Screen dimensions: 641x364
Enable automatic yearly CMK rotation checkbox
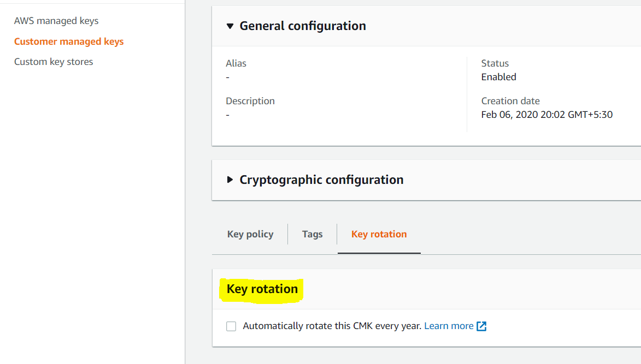[231, 326]
